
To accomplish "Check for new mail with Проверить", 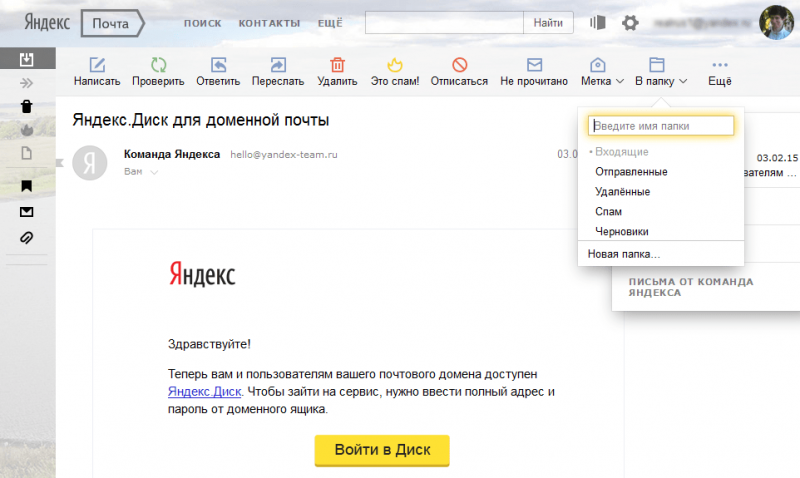I will point(158,65).
